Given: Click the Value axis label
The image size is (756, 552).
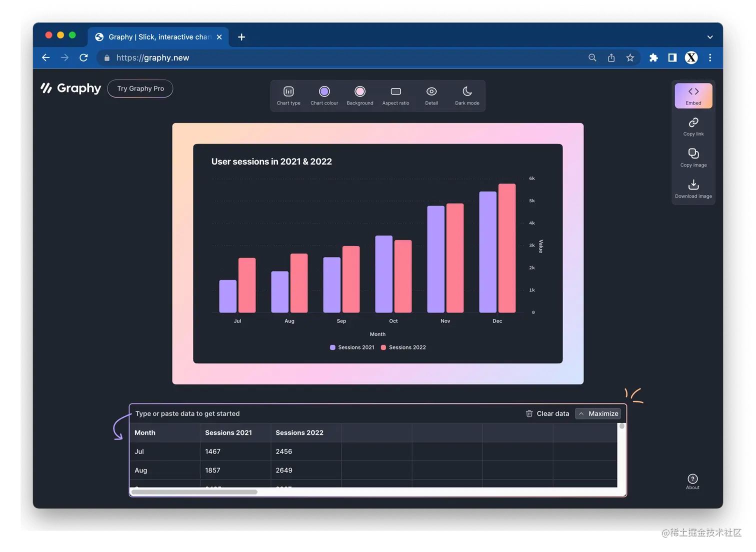Looking at the screenshot, I should tap(540, 246).
